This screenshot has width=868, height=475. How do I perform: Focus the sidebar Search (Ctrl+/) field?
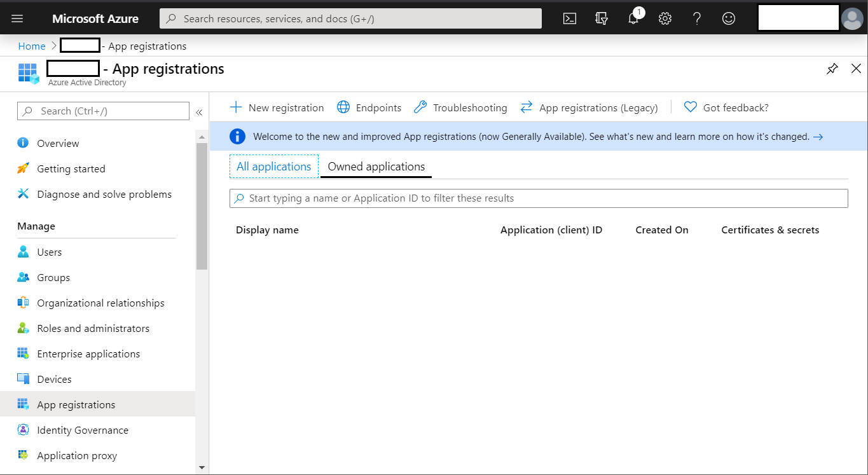pos(103,111)
